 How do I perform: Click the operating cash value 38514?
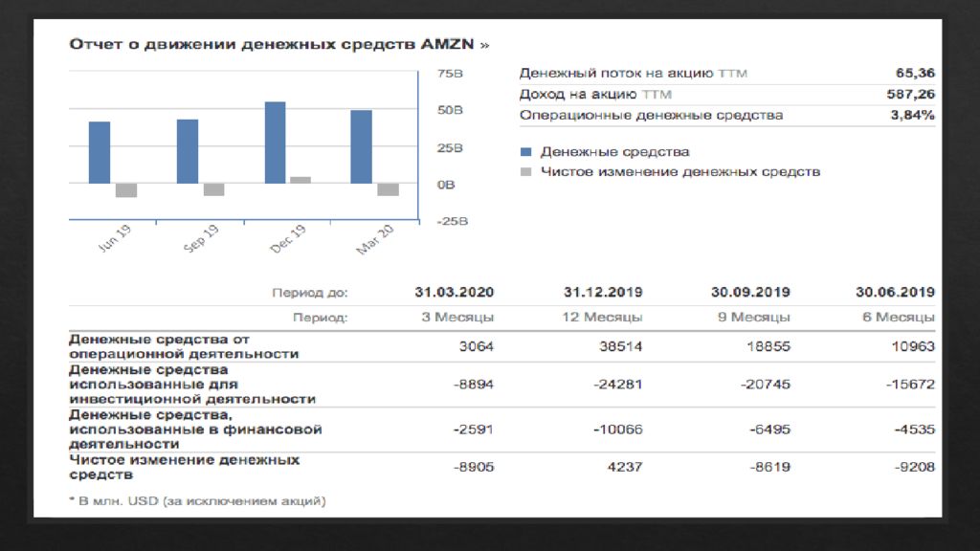(620, 346)
